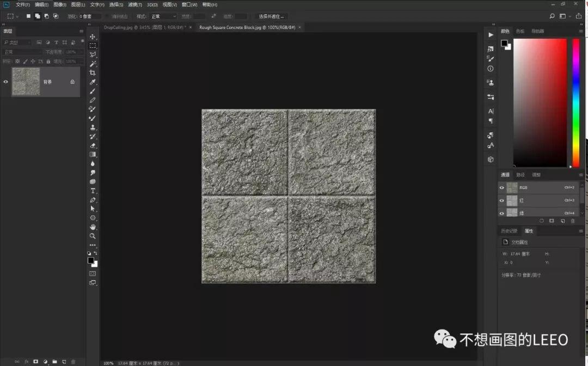
Task: Select the Eyedropper tool
Action: click(x=93, y=82)
